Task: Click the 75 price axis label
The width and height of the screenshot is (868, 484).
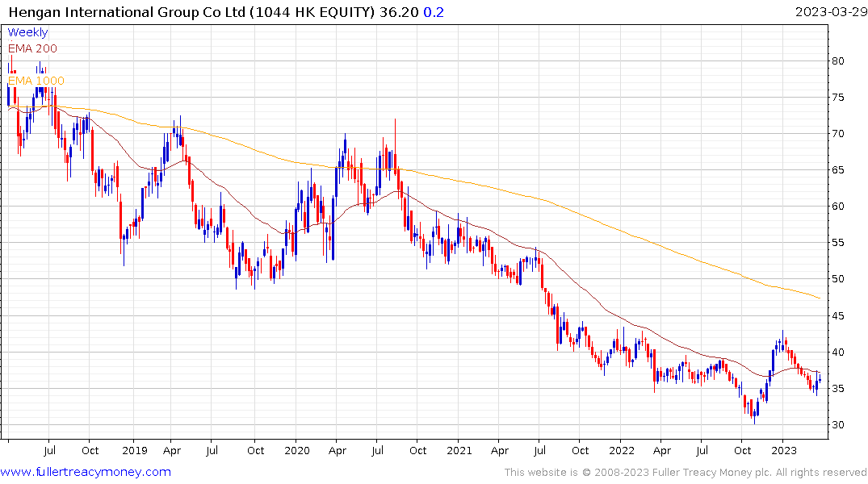Action: tap(837, 98)
